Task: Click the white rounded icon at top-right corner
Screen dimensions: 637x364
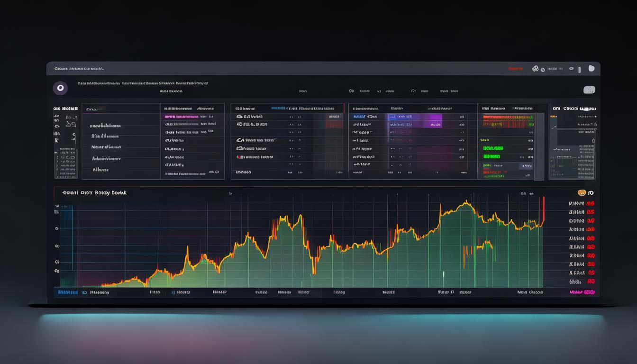Action: coord(591,68)
